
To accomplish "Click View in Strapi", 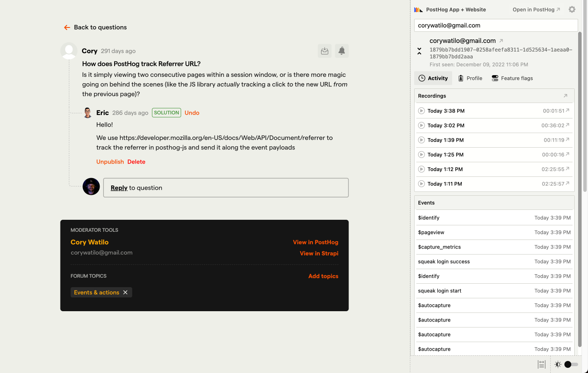I will coord(319,253).
